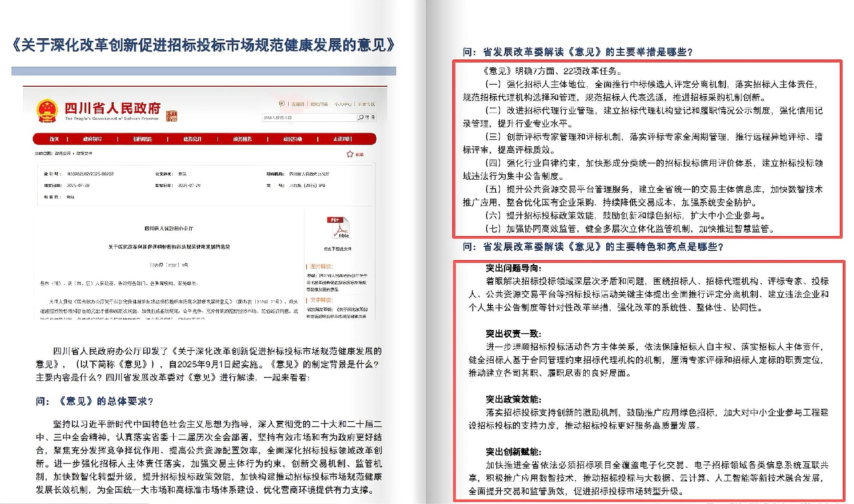Click the 文字解读 sidebar link text

coord(321,300)
